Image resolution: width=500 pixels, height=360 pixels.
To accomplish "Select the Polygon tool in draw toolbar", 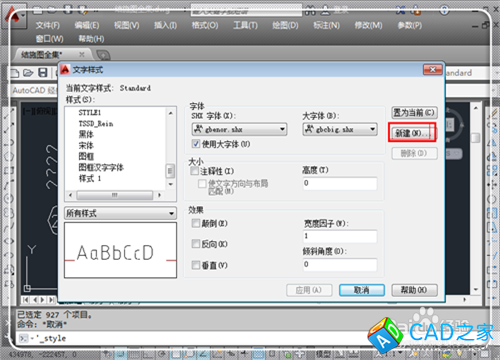I will [x=9, y=156].
